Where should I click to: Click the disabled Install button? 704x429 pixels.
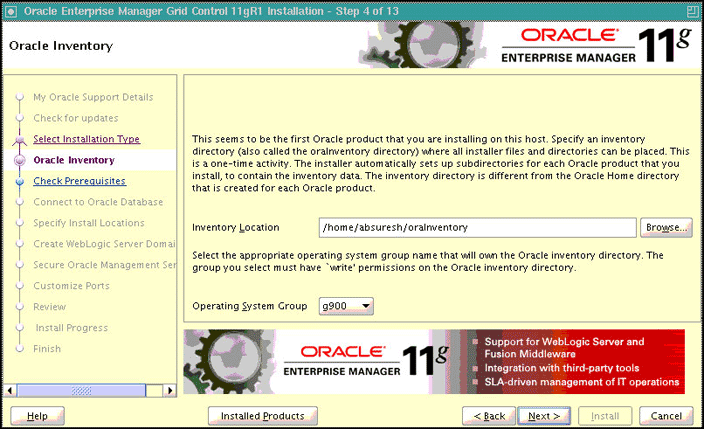click(605, 416)
